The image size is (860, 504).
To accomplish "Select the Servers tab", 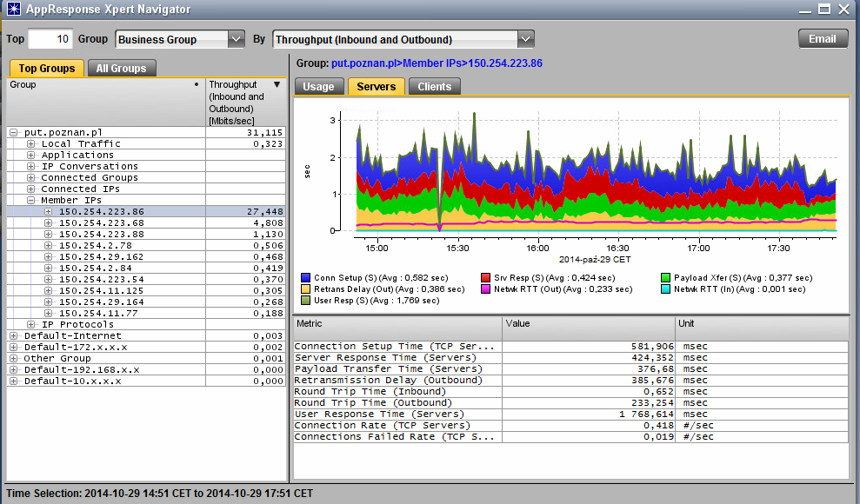I will pyautogui.click(x=377, y=87).
